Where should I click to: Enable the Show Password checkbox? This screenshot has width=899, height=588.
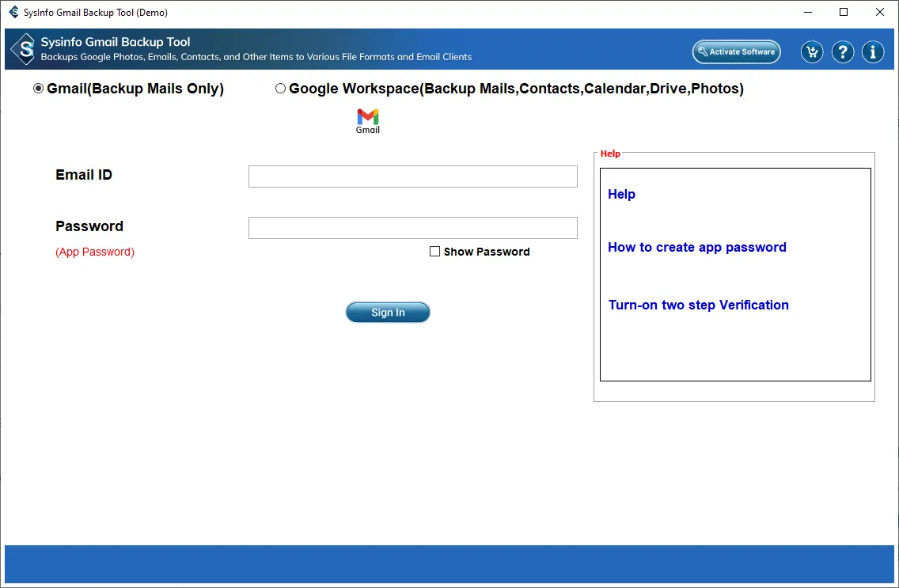point(434,251)
